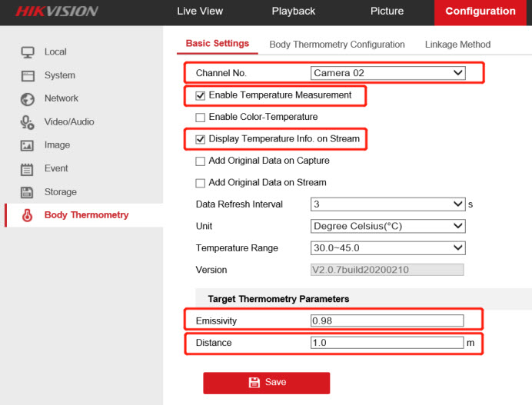532x405 pixels.
Task: Click the Image picture icon in sidebar
Action: (28, 145)
